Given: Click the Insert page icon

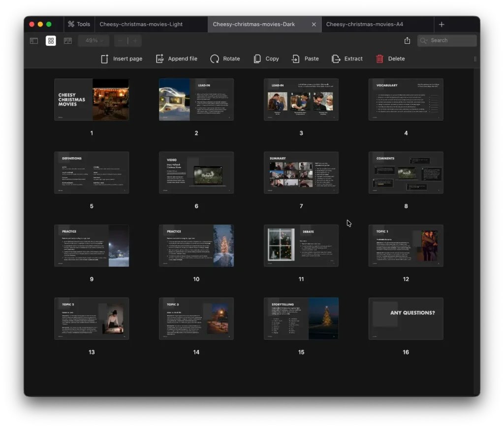Looking at the screenshot, I should [x=104, y=59].
